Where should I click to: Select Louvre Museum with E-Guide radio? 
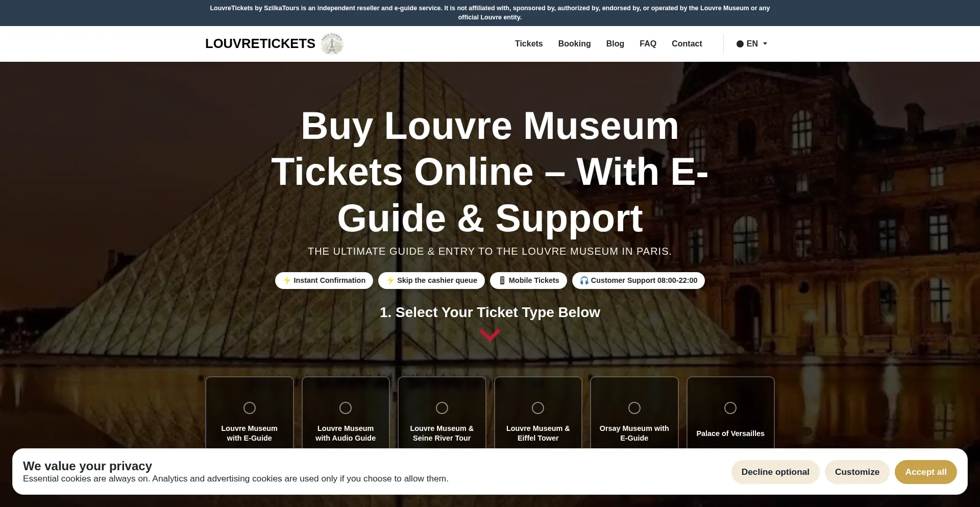250,408
